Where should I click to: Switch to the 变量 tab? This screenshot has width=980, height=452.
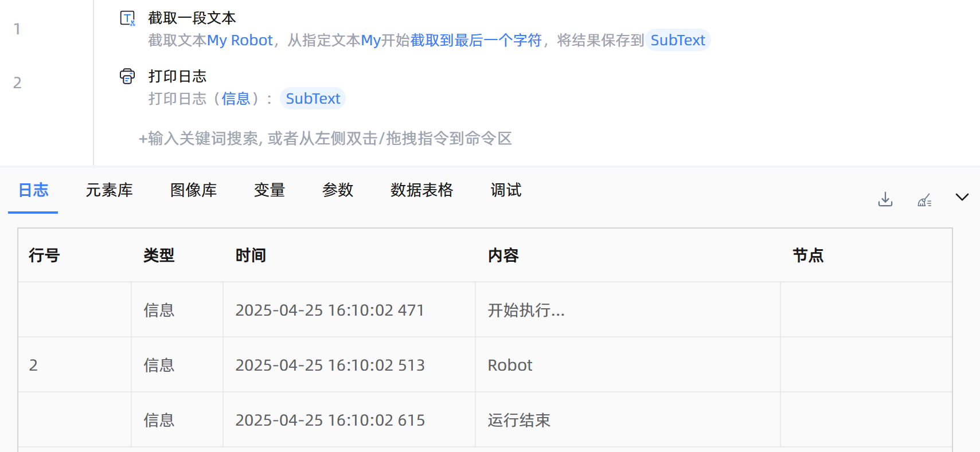pos(269,190)
